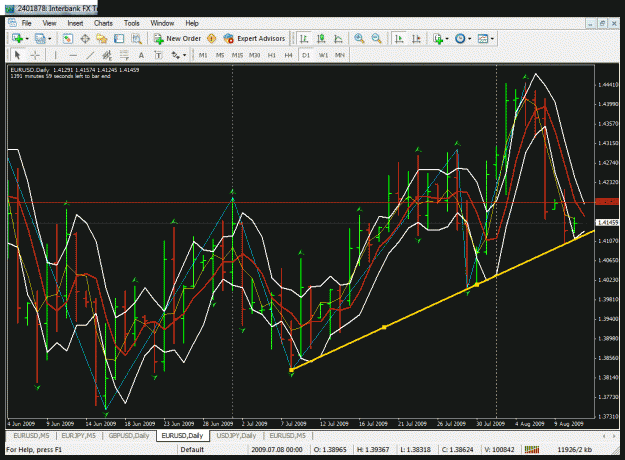
Task: Select the Cursor arrow tool
Action: [17, 55]
